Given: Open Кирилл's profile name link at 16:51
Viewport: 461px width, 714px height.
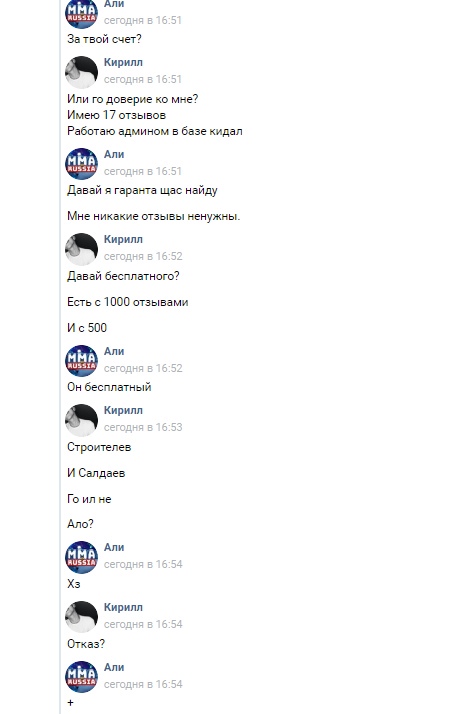Looking at the screenshot, I should point(123,62).
